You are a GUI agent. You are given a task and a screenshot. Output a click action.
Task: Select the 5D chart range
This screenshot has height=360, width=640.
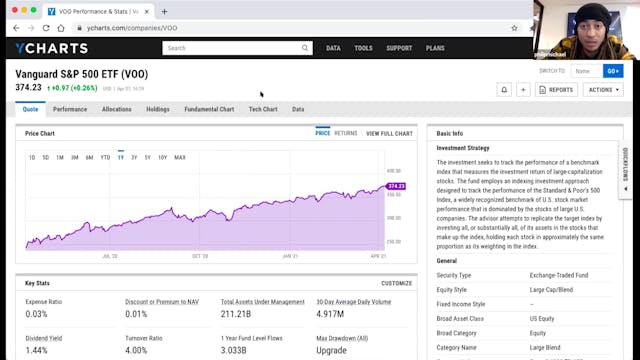point(46,158)
